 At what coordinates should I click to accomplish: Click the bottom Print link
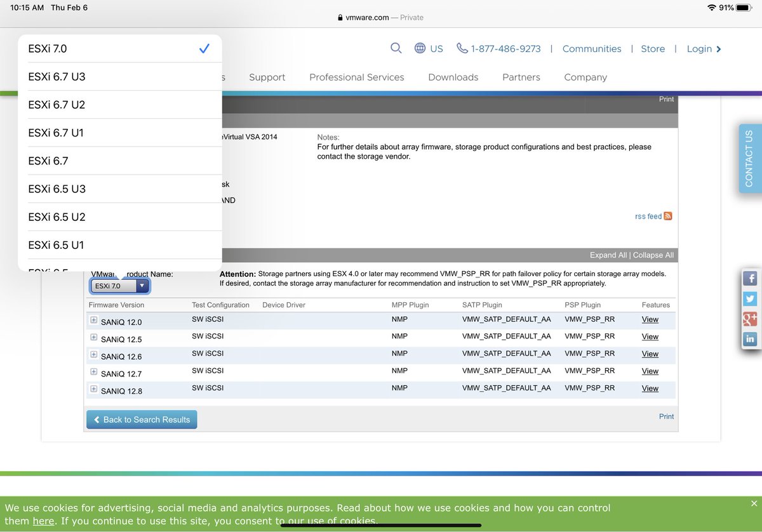click(666, 416)
